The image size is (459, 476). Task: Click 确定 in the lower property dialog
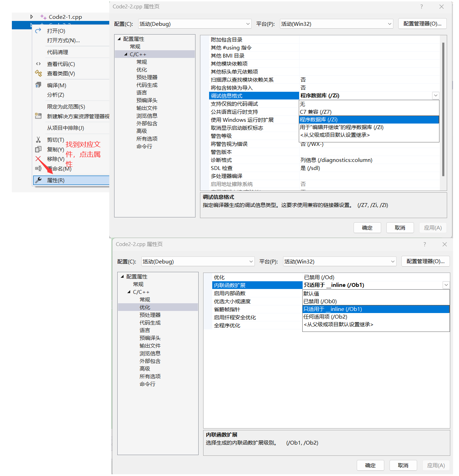point(370,465)
